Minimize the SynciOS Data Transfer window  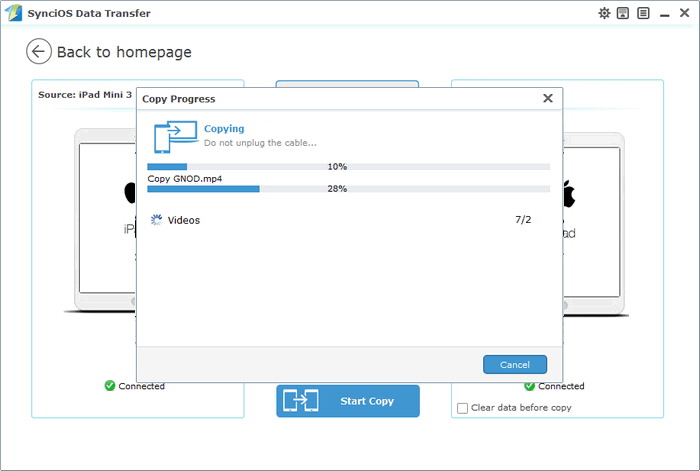click(664, 15)
